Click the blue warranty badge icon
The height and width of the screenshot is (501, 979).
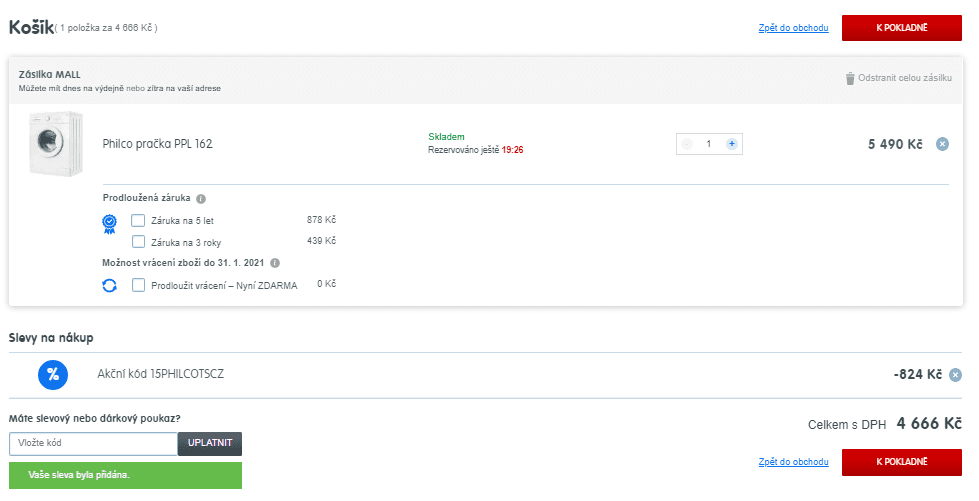109,224
